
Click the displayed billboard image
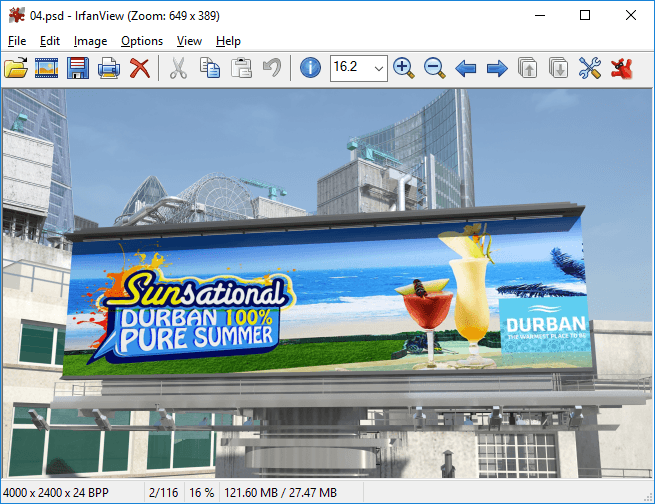pyautogui.click(x=327, y=283)
